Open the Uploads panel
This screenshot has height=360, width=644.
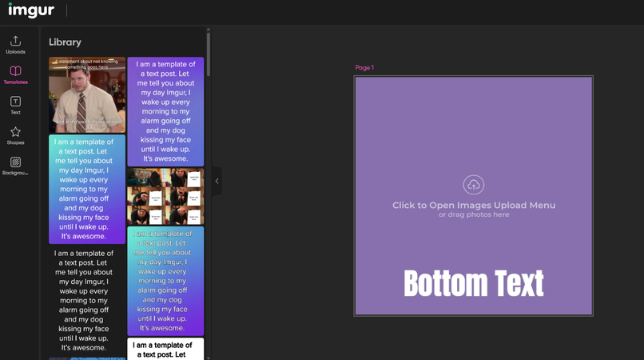16,45
